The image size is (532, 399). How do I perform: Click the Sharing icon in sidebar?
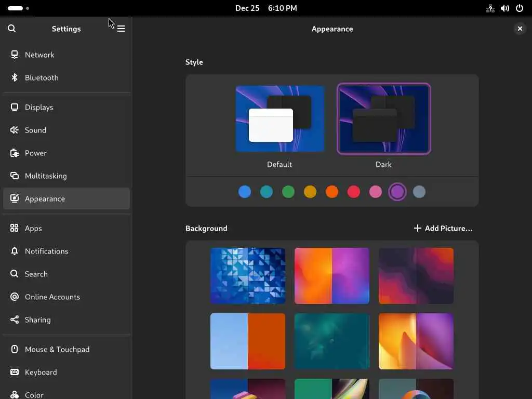[x=14, y=320]
